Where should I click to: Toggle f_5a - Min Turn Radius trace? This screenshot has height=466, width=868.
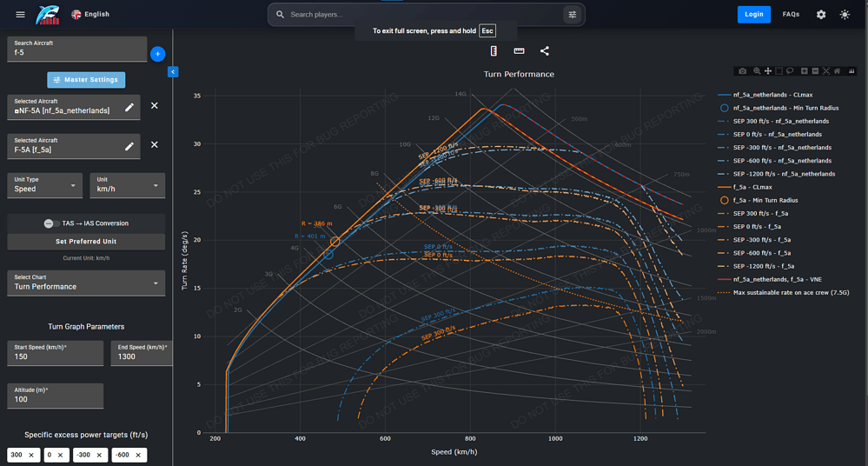coord(758,200)
